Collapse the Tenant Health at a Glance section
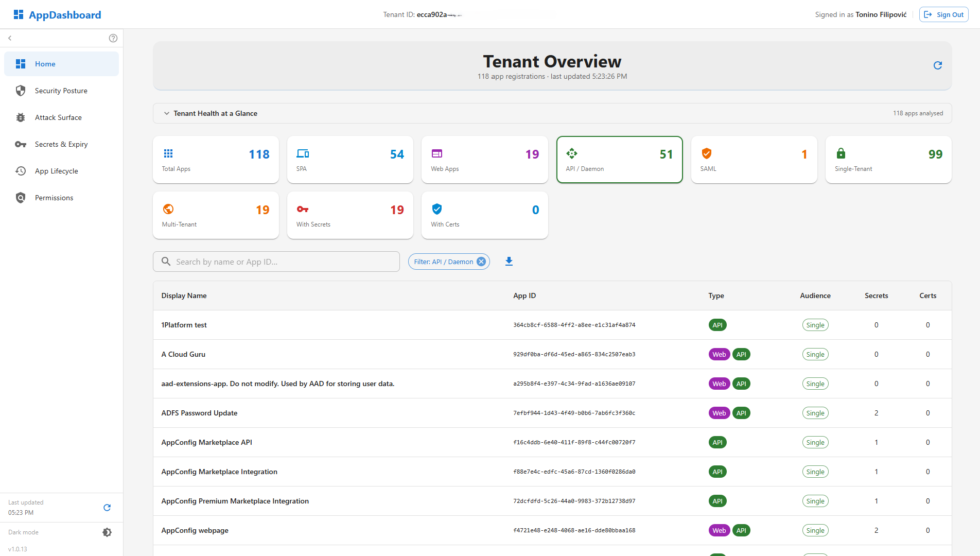The image size is (980, 556). coord(167,113)
